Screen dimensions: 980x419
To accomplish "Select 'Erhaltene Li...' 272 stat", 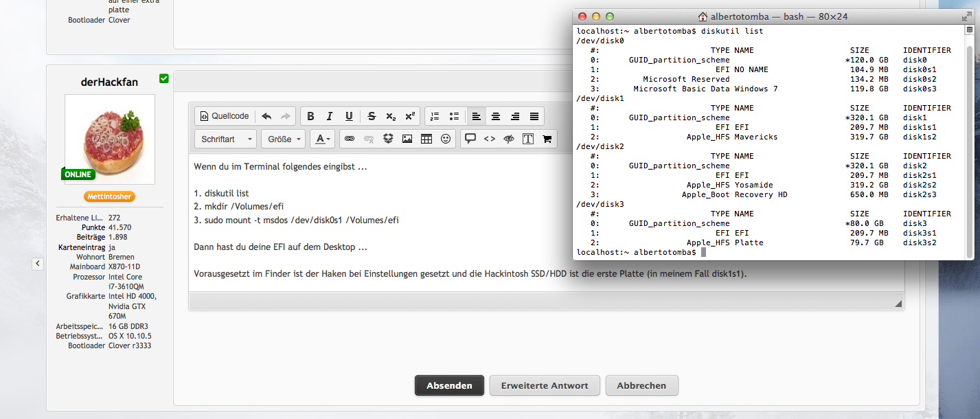I will [x=88, y=218].
